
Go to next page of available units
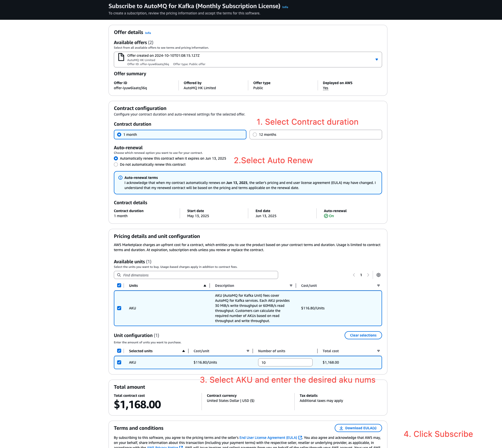point(368,275)
